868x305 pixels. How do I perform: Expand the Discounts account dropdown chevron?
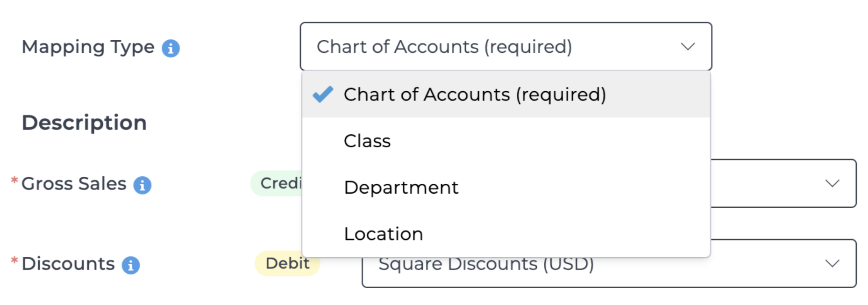click(832, 263)
